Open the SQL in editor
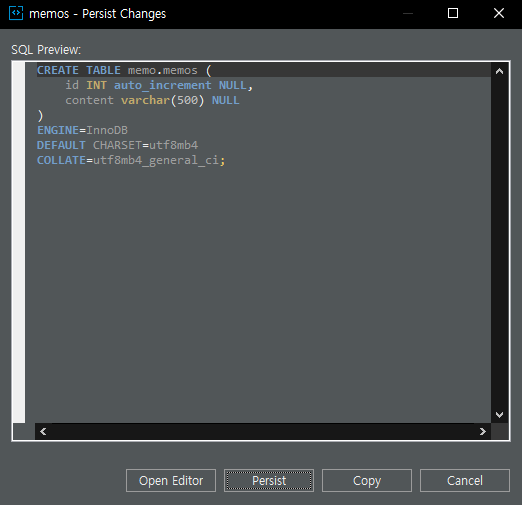 [171, 480]
